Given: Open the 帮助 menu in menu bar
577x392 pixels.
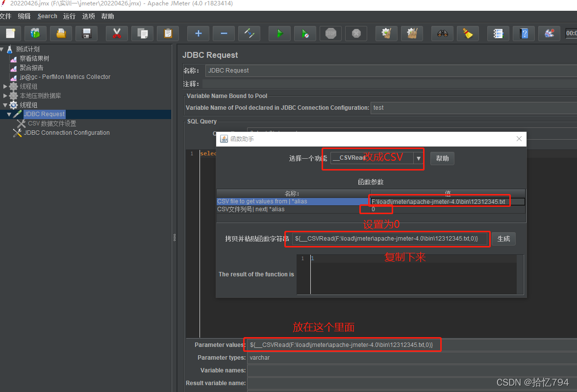Looking at the screenshot, I should (107, 16).
